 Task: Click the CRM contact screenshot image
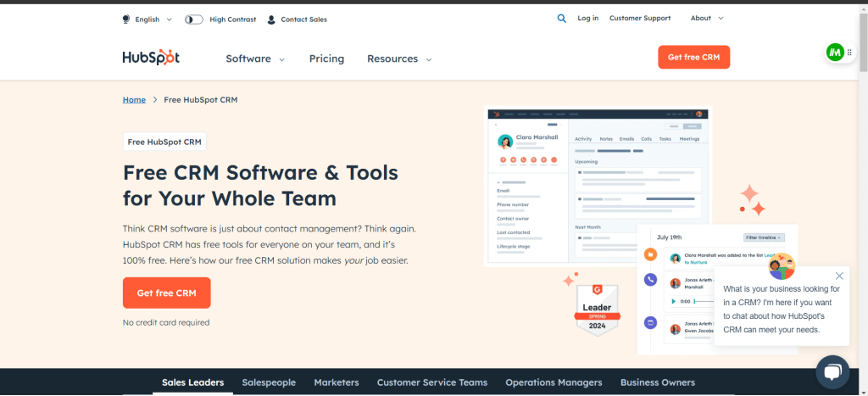[598, 187]
